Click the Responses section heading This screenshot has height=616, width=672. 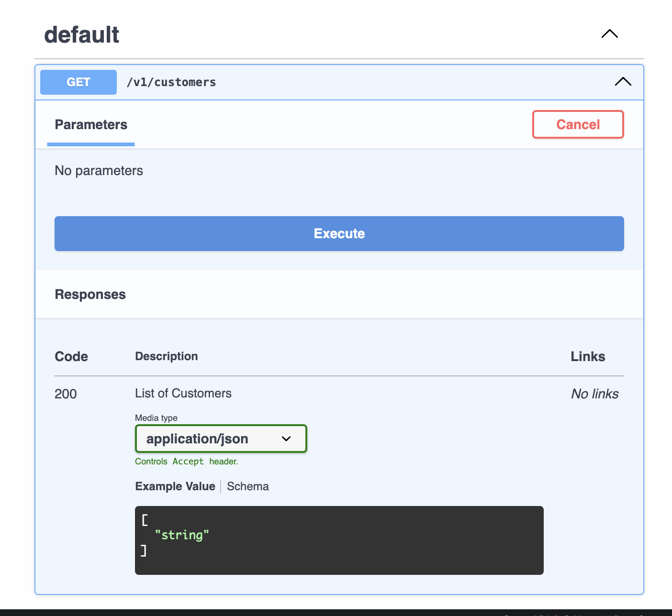pyautogui.click(x=90, y=295)
